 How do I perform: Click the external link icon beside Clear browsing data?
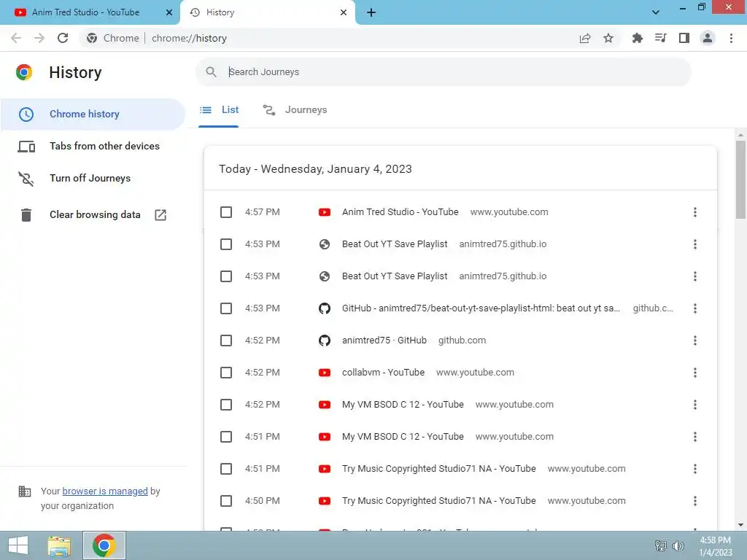(x=160, y=215)
